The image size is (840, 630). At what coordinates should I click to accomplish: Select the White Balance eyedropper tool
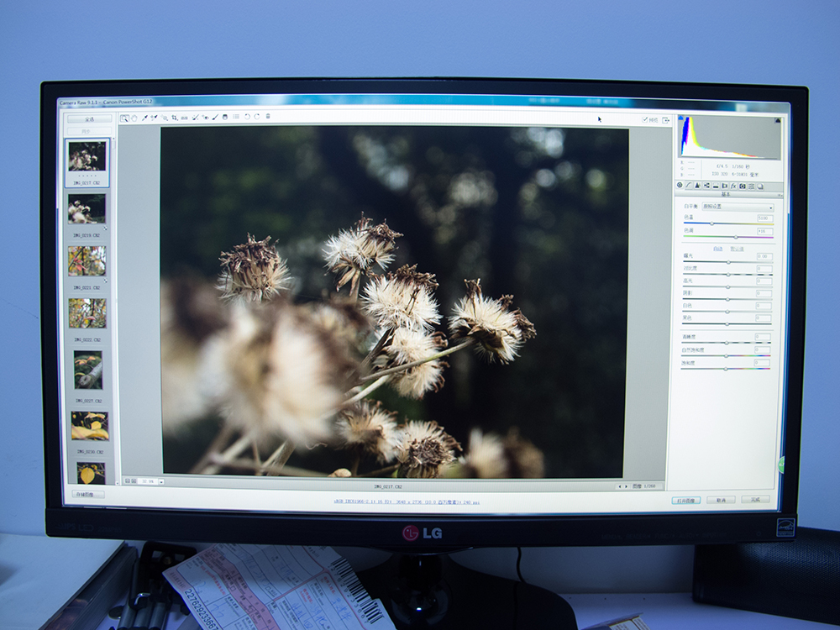(144, 118)
